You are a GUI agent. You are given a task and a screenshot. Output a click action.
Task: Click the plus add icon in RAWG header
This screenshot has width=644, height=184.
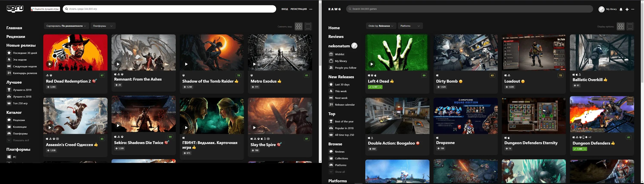[x=627, y=9]
